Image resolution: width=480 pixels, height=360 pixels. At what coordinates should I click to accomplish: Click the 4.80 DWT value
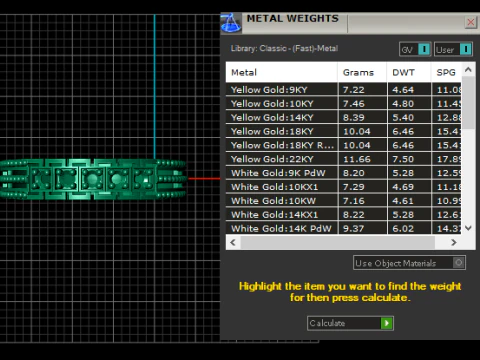[403, 104]
